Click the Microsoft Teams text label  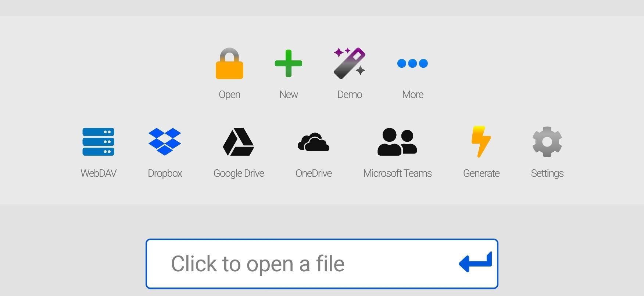click(397, 173)
